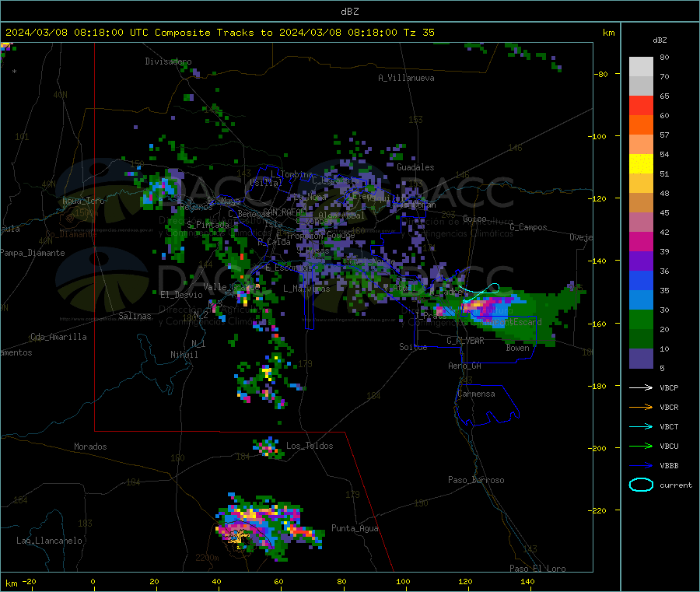Viewport: 700px width, 592px height.
Task: Click the Soitue map label
Action: (413, 347)
